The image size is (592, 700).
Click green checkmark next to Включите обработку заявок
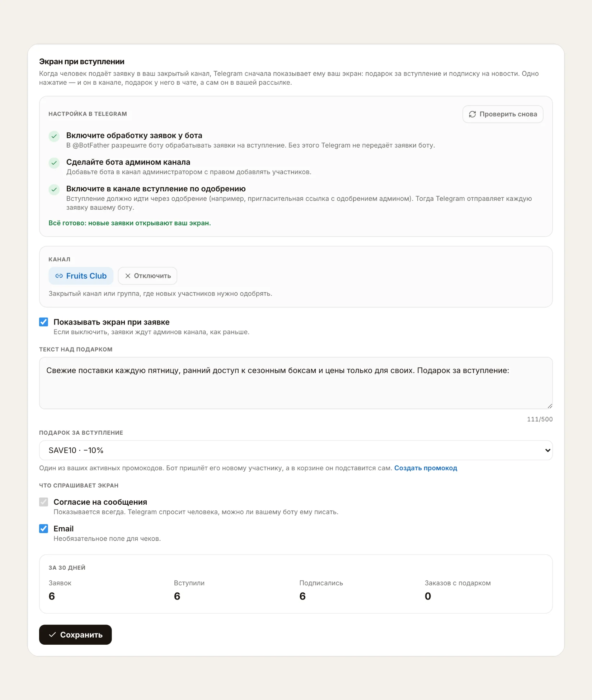click(54, 136)
